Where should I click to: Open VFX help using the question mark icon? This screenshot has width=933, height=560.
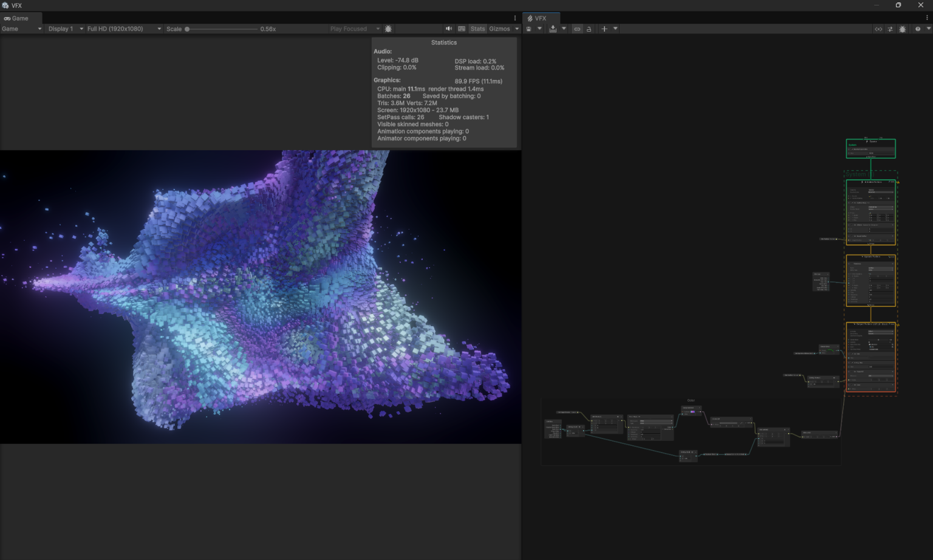point(917,29)
